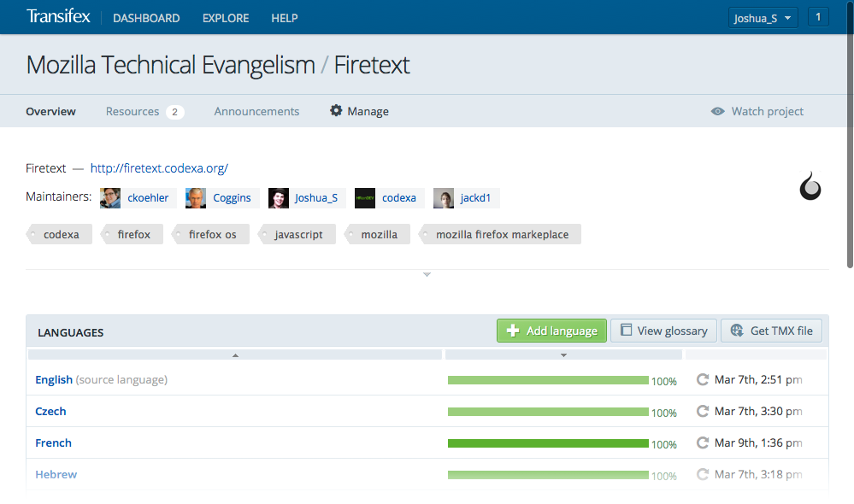Expand project details with the down arrow
Viewport: 854px width, 504px height.
[427, 274]
